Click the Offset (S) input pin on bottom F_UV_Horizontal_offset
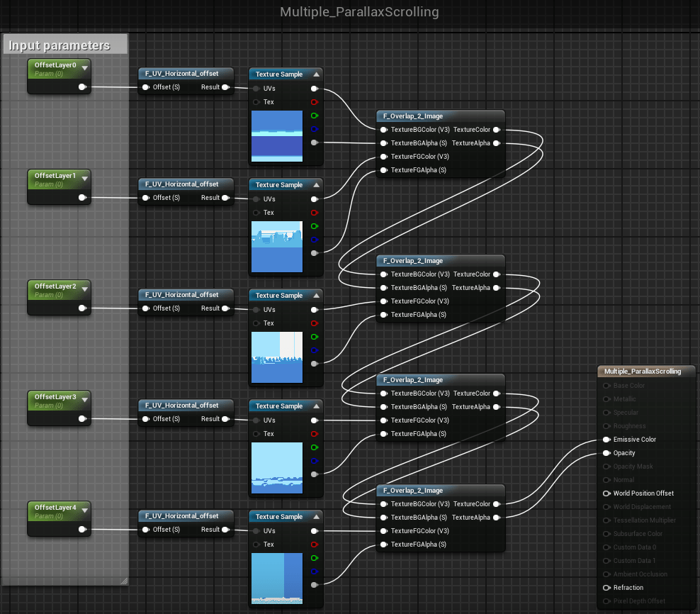Screen dimensions: 700x614 click(x=146, y=530)
